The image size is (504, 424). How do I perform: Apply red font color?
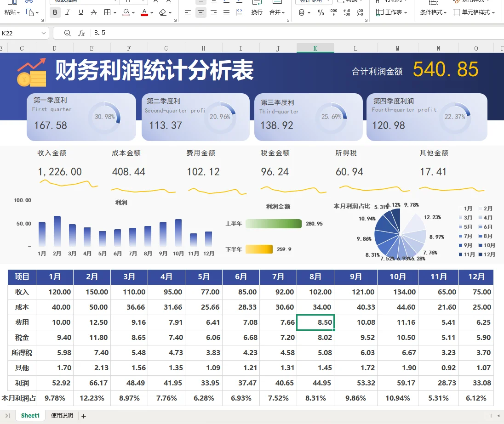(144, 12)
